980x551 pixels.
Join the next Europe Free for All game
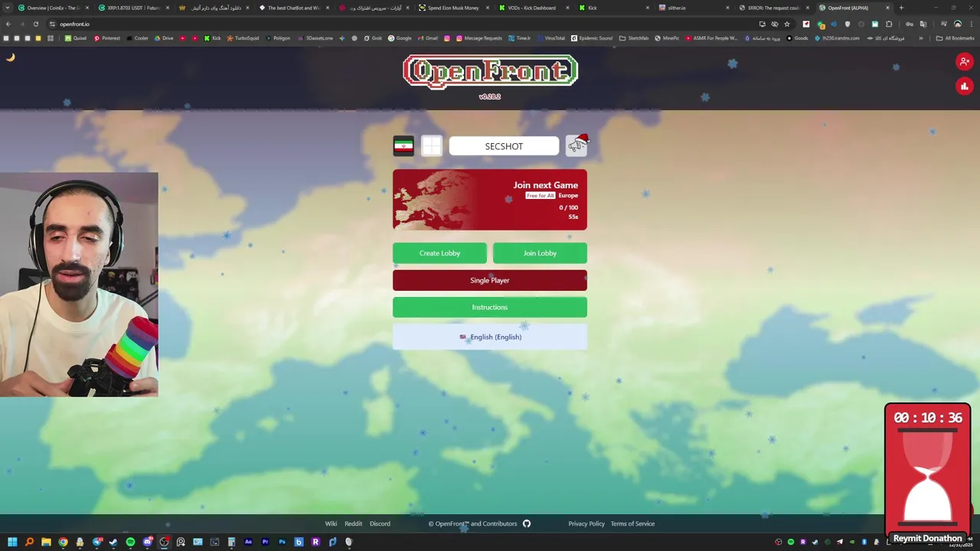(490, 199)
